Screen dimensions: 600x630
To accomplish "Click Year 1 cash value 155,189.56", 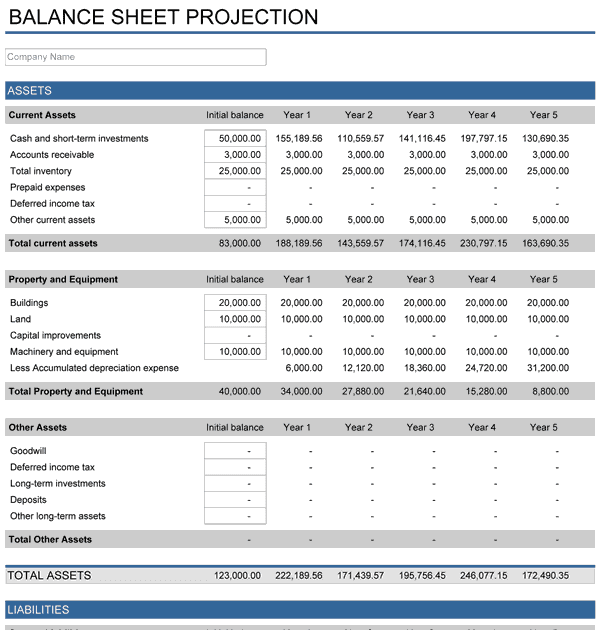I will pos(299,139).
